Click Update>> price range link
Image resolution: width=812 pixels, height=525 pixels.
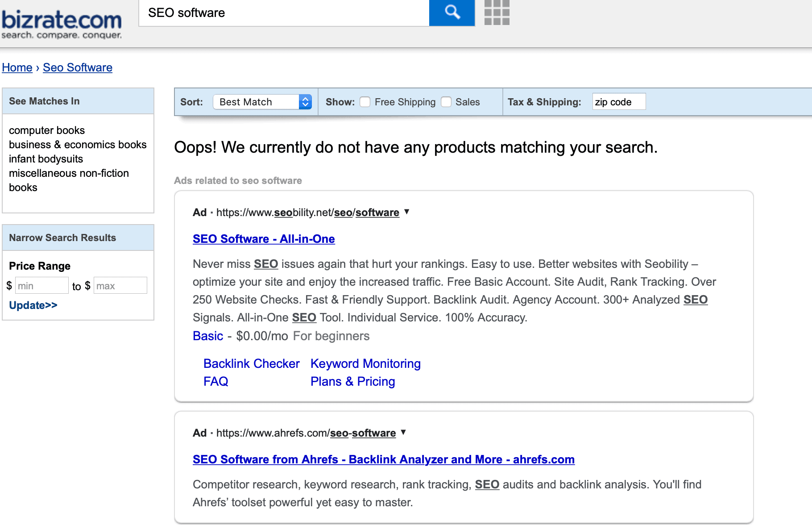click(33, 305)
